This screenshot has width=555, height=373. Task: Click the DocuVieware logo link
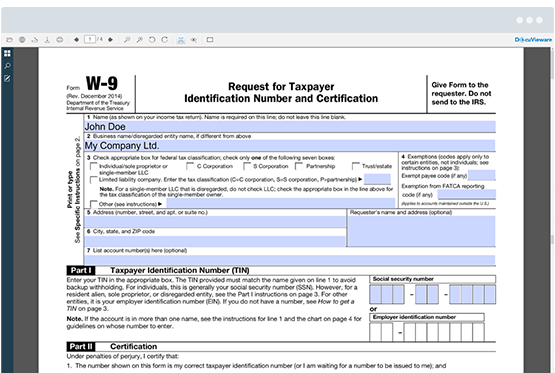click(x=533, y=40)
